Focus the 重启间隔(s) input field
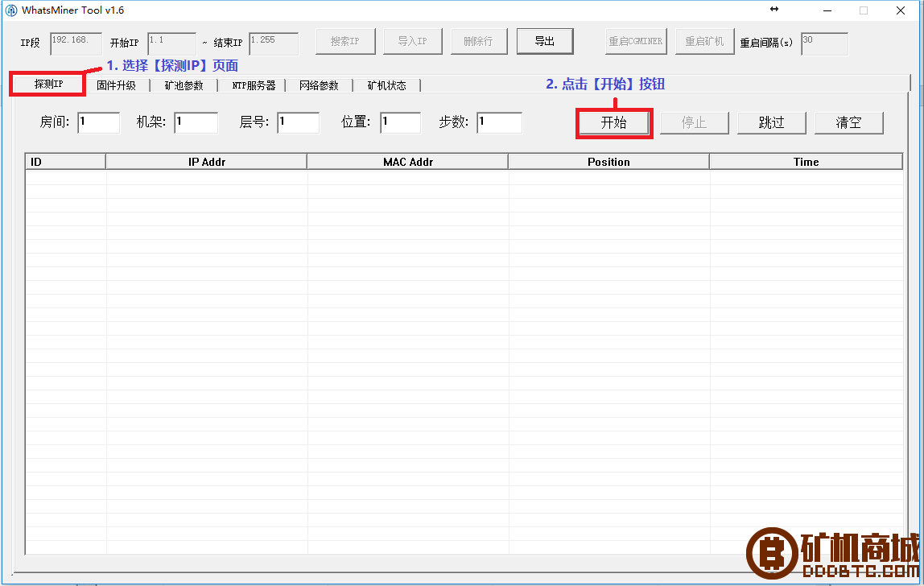The height and width of the screenshot is (586, 924). (x=824, y=43)
